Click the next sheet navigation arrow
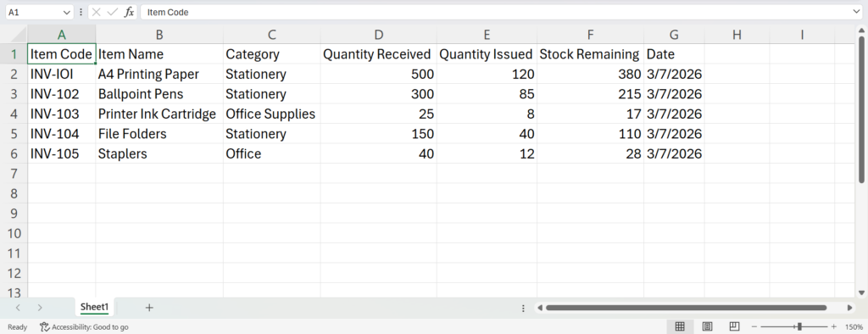Image resolution: width=868 pixels, height=334 pixels. [x=39, y=308]
